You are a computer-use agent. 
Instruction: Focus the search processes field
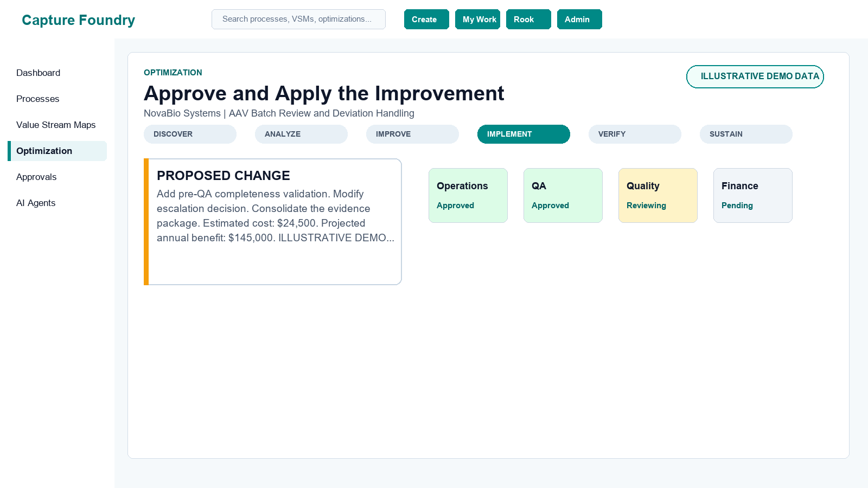pos(298,19)
